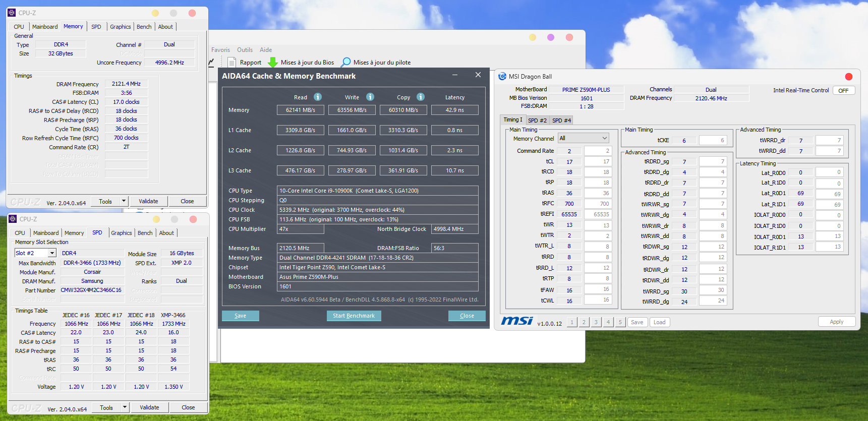This screenshot has height=421, width=868.
Task: Click Apply in MSI Dragon Ball
Action: [836, 322]
